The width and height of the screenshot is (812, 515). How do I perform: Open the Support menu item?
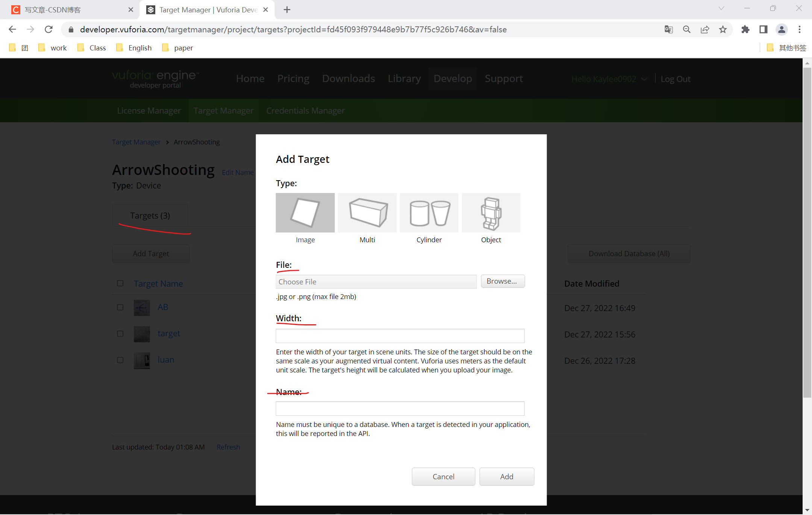pos(504,78)
